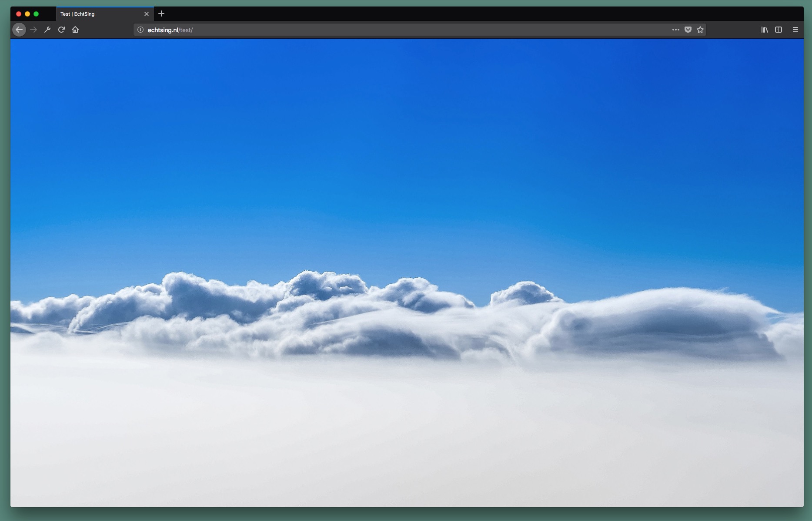
Task: Open the Library menu
Action: click(765, 30)
